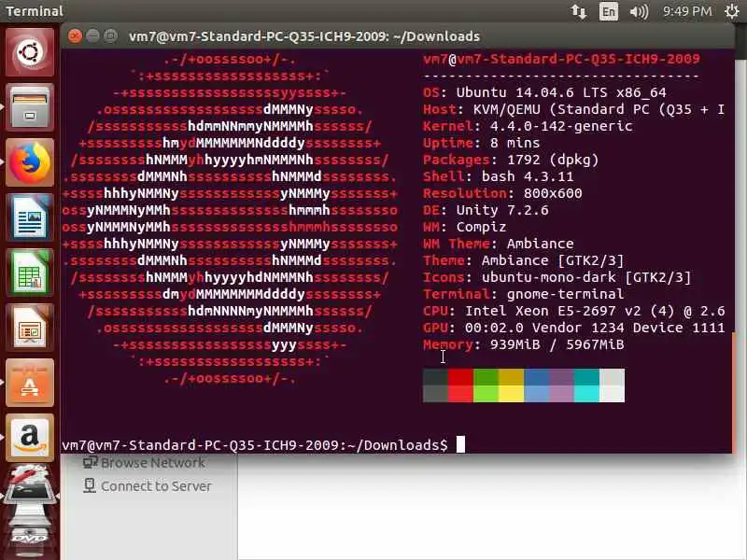Image resolution: width=747 pixels, height=560 pixels.
Task: Click Connect to Server in Files sidebar
Action: (x=148, y=486)
